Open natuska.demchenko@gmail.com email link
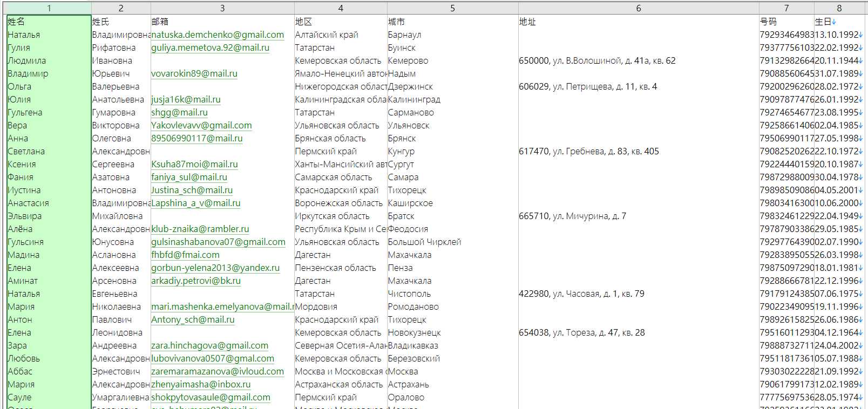This screenshot has width=868, height=409. [218, 35]
